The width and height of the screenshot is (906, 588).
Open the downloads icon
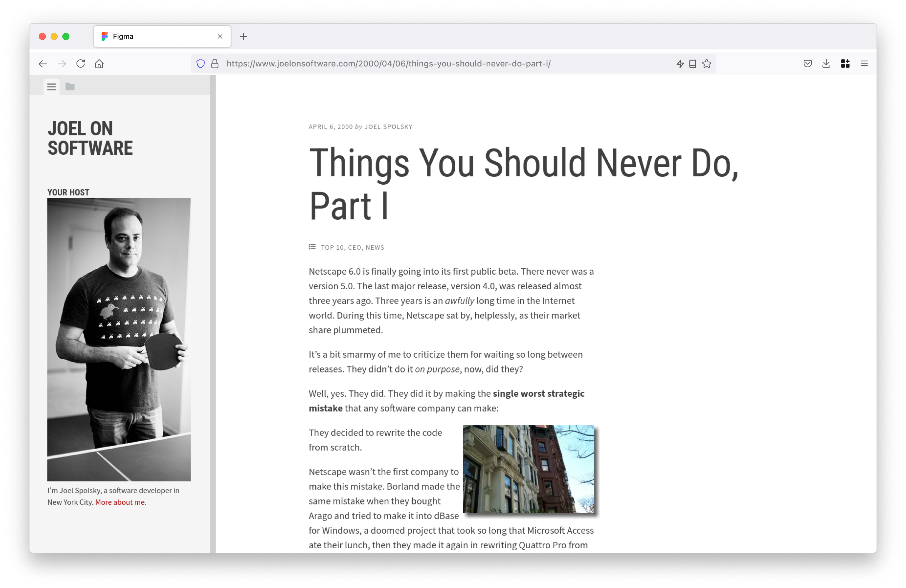click(x=826, y=63)
